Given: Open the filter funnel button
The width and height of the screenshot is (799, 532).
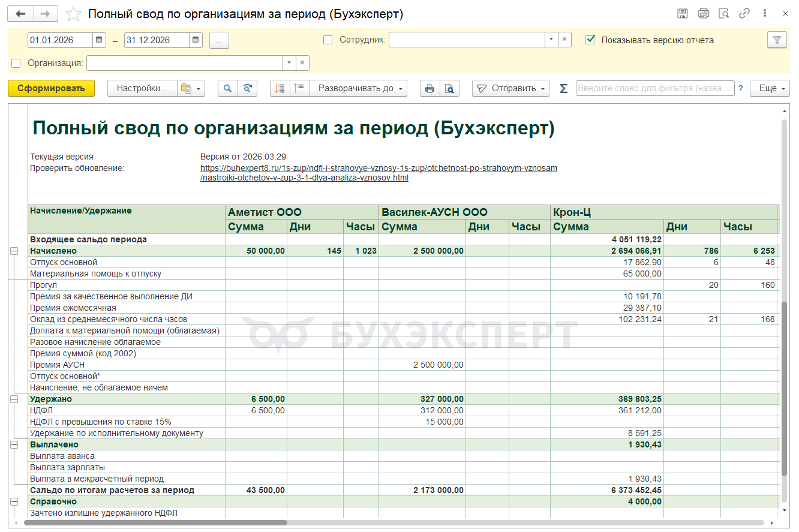Looking at the screenshot, I should [x=777, y=40].
